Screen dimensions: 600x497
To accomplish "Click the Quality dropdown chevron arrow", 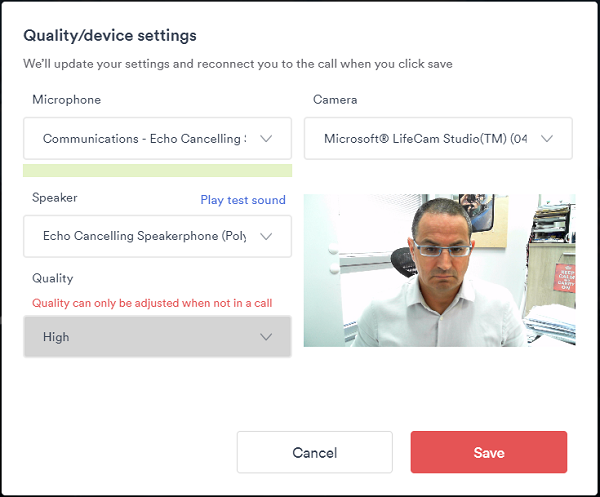I will [266, 337].
